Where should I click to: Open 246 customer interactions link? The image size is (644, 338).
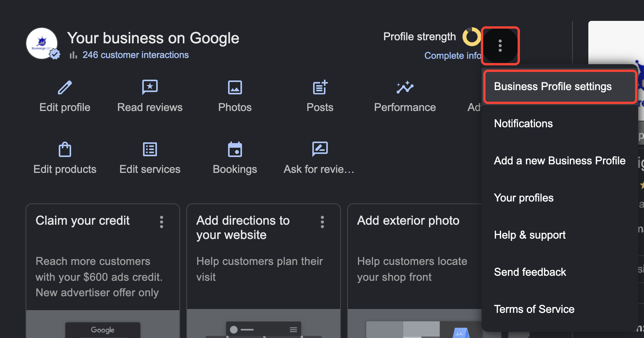(x=136, y=55)
